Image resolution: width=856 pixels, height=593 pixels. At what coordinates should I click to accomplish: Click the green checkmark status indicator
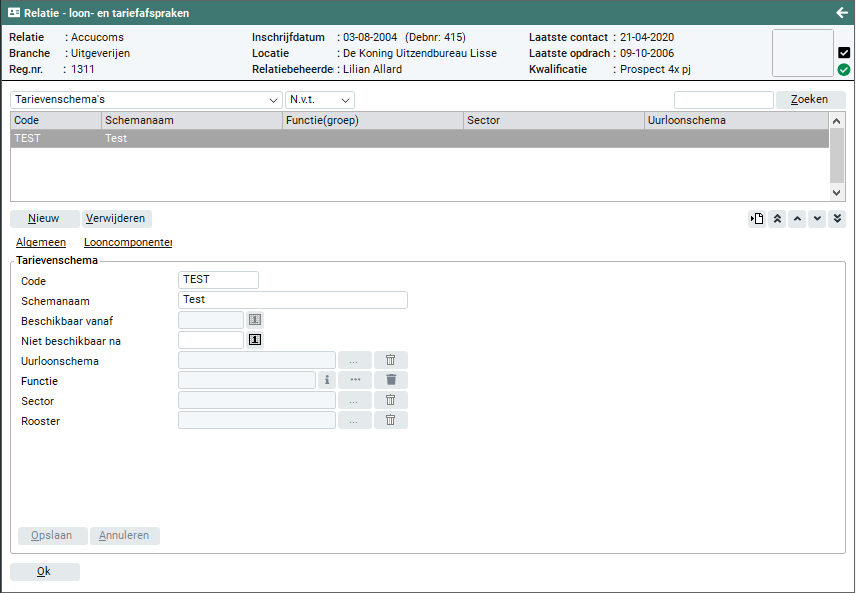coord(844,70)
